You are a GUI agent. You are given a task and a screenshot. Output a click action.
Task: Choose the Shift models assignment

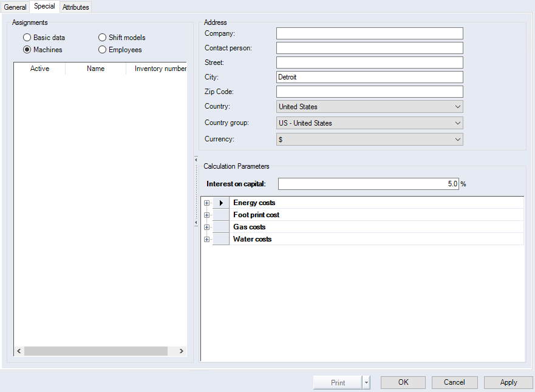pyautogui.click(x=102, y=37)
